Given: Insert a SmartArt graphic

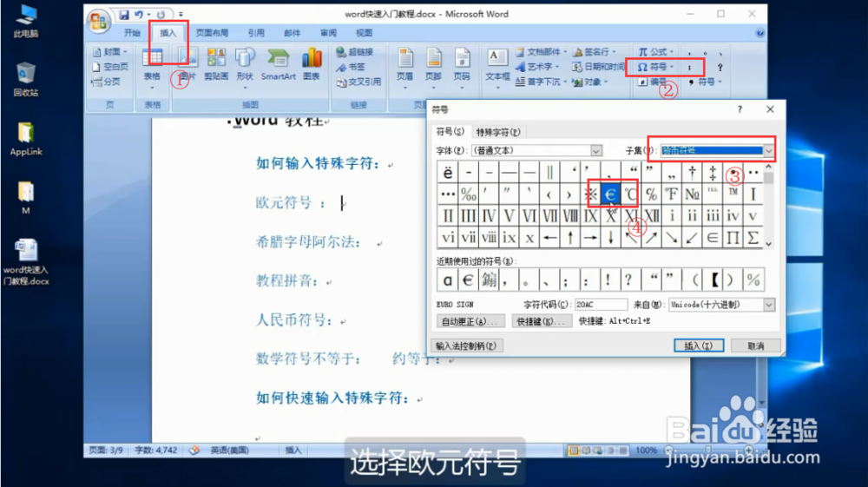Looking at the screenshot, I should coord(278,65).
